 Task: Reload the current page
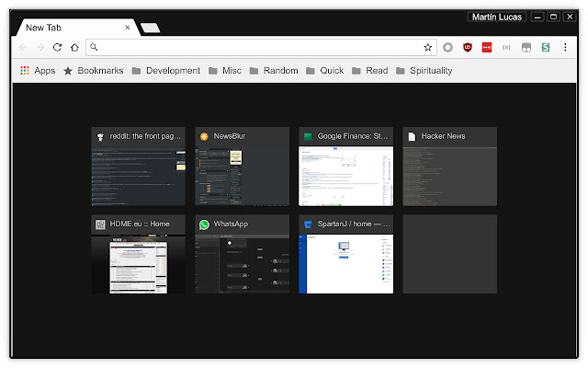57,47
